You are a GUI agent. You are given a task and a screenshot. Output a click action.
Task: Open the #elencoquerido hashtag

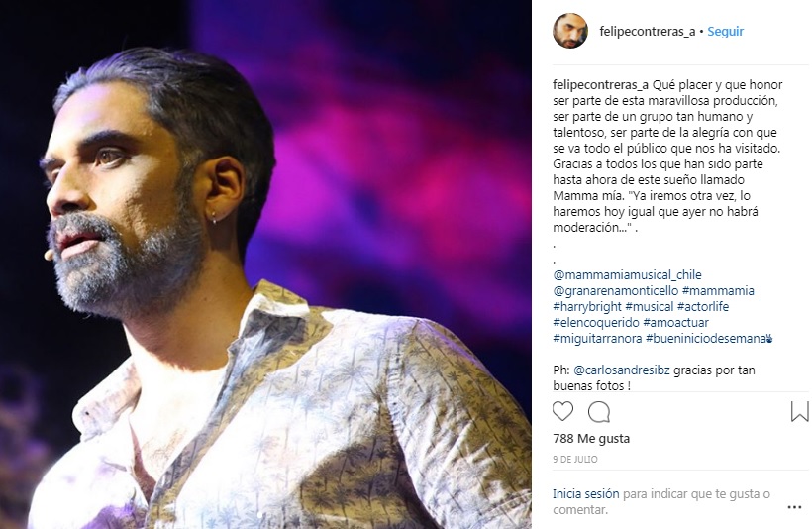pyautogui.click(x=596, y=323)
